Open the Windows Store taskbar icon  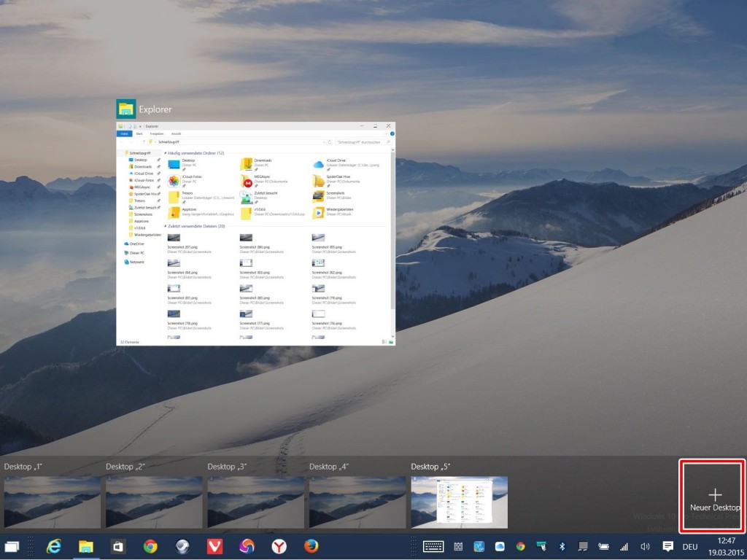pyautogui.click(x=118, y=546)
